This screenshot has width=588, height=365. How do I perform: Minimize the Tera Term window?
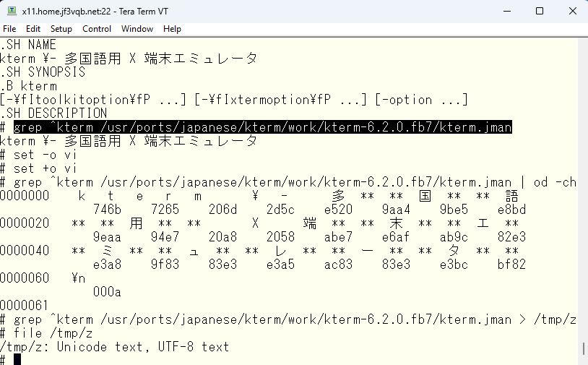(x=507, y=12)
